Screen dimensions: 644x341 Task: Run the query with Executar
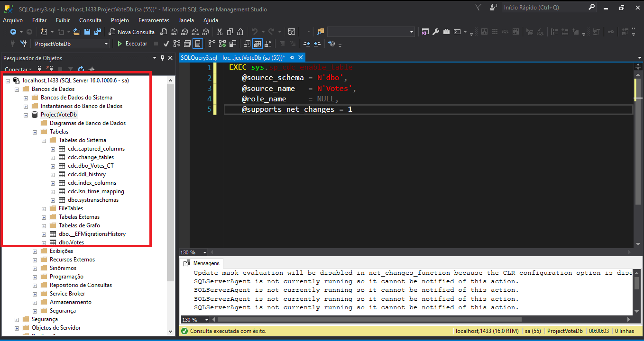click(x=132, y=44)
